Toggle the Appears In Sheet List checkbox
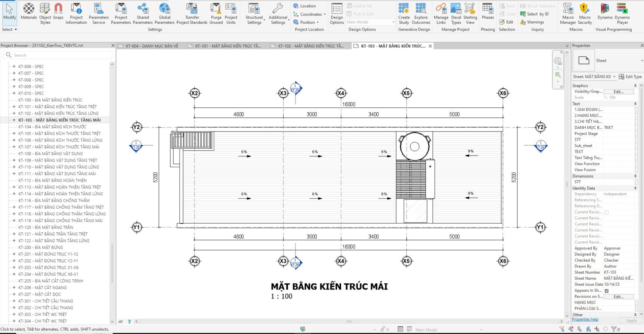644x334 pixels. coord(607,291)
